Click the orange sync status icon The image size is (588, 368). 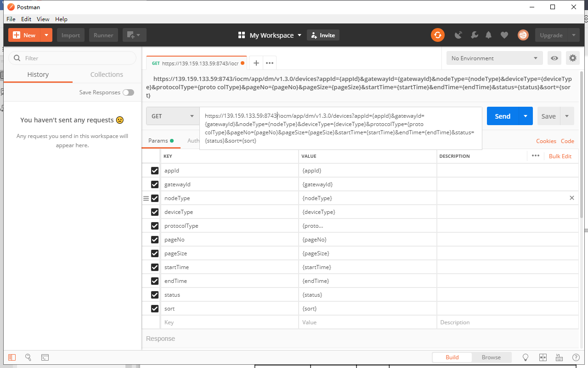438,35
